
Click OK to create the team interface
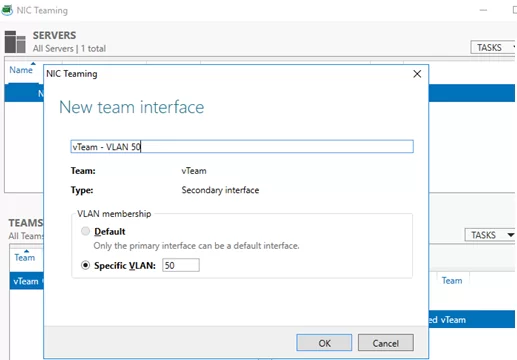[324, 343]
